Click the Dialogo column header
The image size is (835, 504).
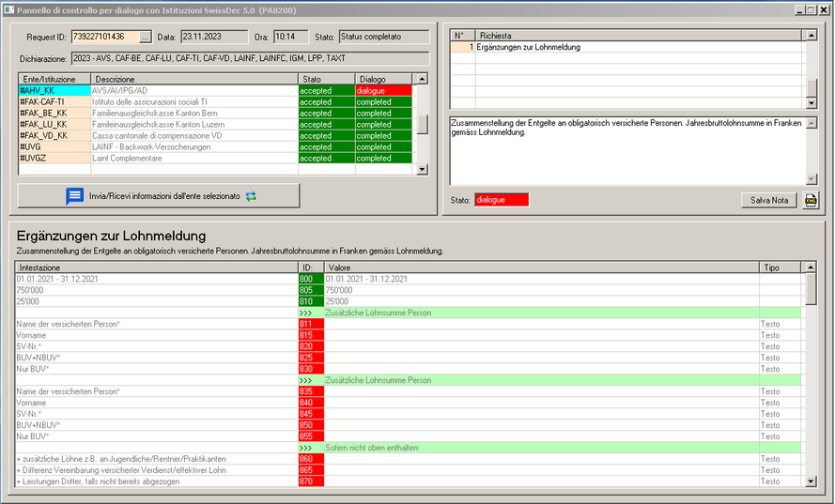(384, 79)
